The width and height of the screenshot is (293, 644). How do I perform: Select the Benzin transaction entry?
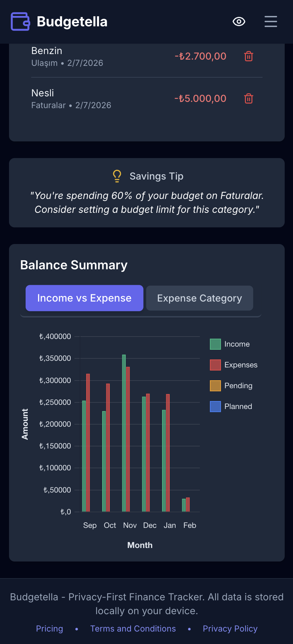coord(47,51)
